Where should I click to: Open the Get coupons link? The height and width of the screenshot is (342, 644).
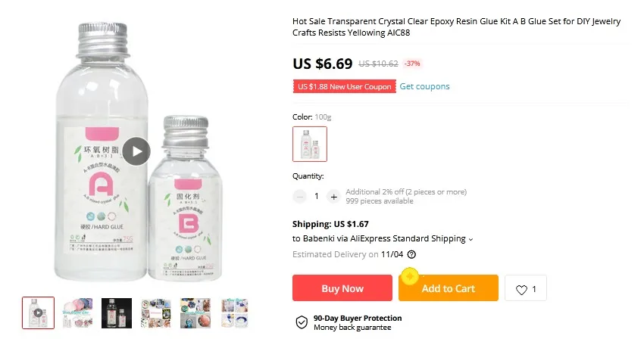[x=424, y=86]
